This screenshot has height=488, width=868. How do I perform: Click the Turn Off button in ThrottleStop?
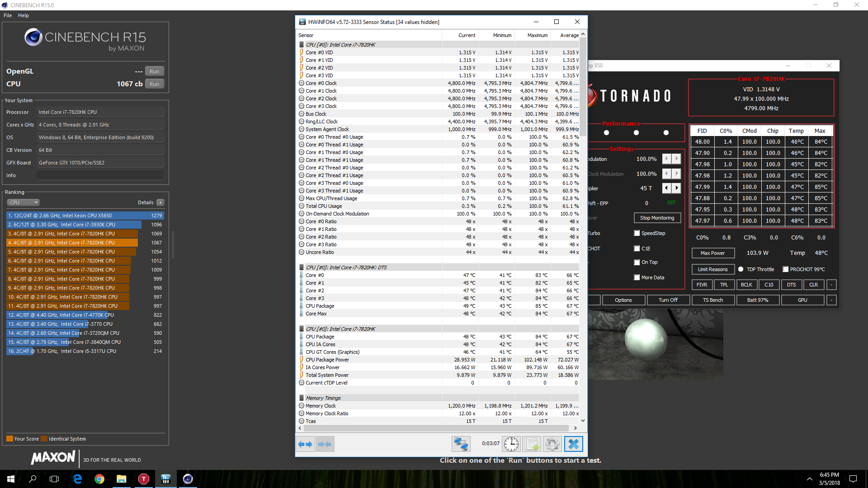(668, 300)
